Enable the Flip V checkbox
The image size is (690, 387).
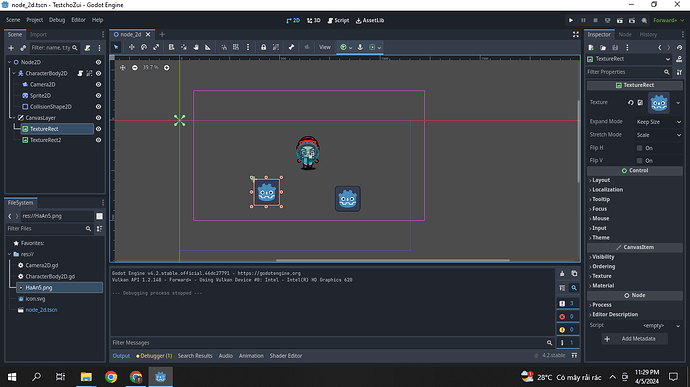(639, 161)
